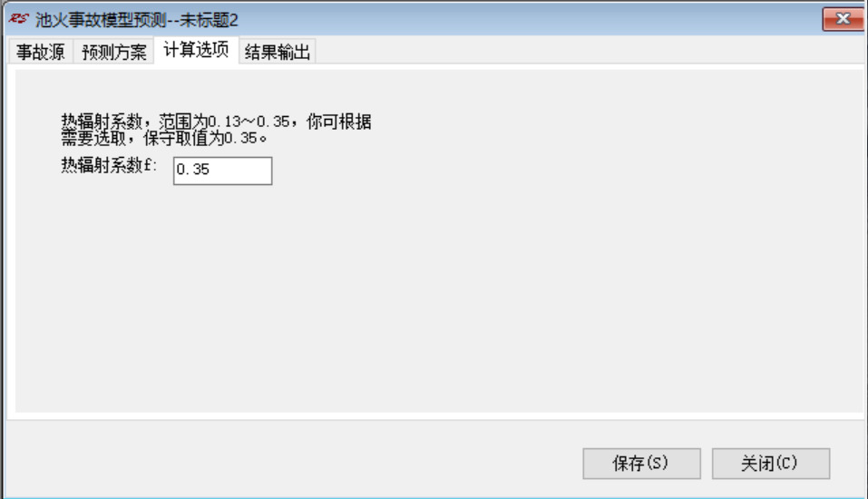Image resolution: width=868 pixels, height=499 pixels.
Task: Click the 关闭(C) button
Action: 771,463
